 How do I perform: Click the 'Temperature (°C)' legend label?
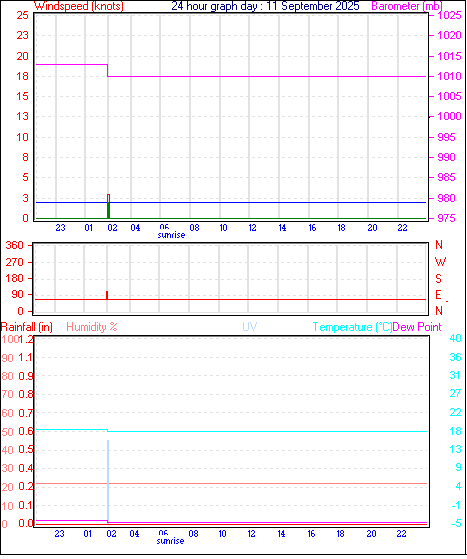[x=352, y=327]
